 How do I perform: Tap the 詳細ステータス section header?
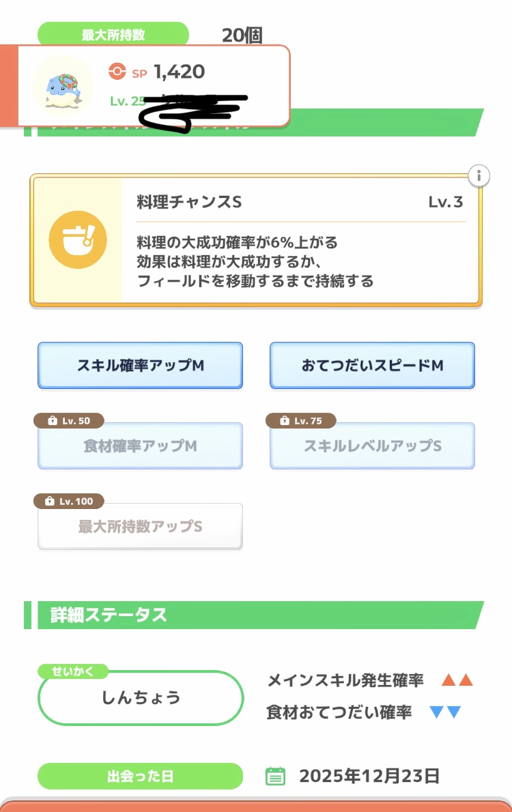tap(109, 615)
